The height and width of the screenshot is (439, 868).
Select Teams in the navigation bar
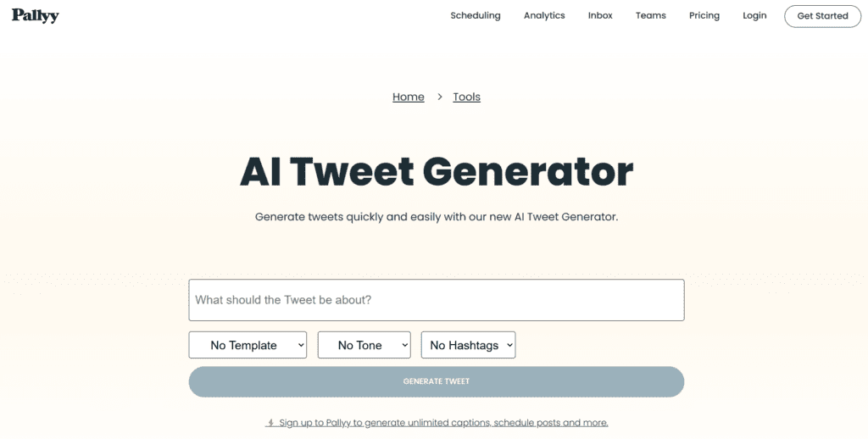pos(650,15)
